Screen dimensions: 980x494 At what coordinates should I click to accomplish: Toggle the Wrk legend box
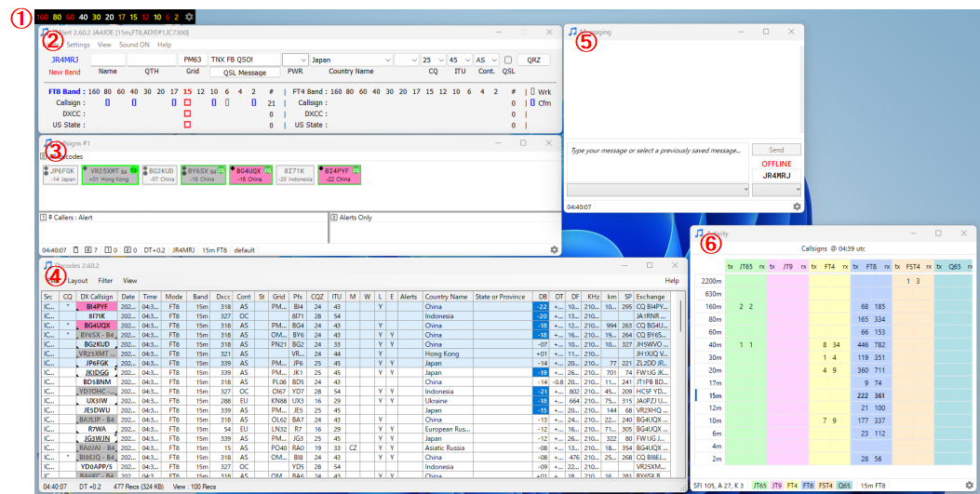click(532, 92)
